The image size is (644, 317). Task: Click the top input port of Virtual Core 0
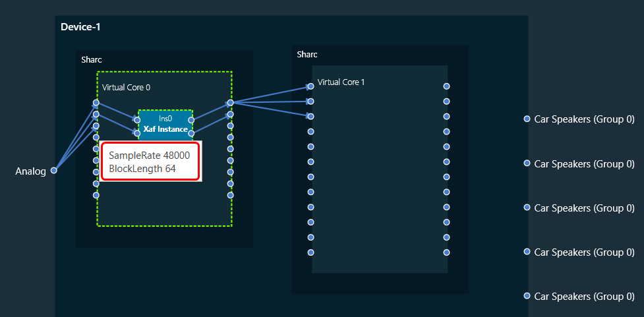(96, 103)
